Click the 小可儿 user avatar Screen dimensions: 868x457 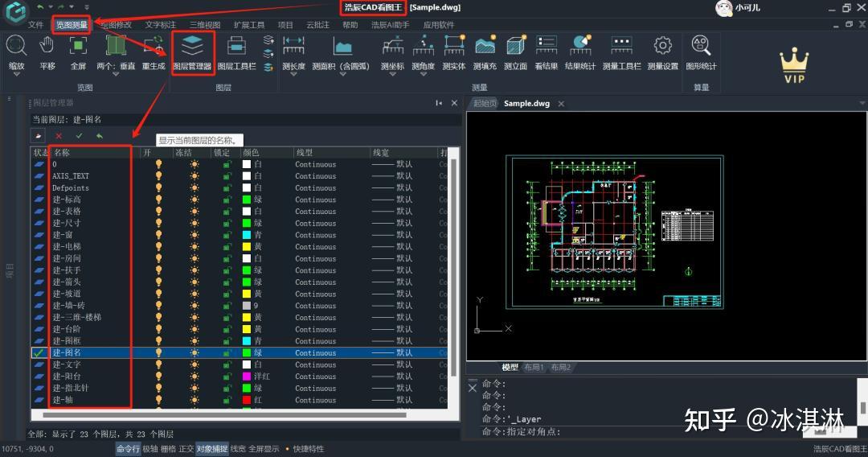723,8
